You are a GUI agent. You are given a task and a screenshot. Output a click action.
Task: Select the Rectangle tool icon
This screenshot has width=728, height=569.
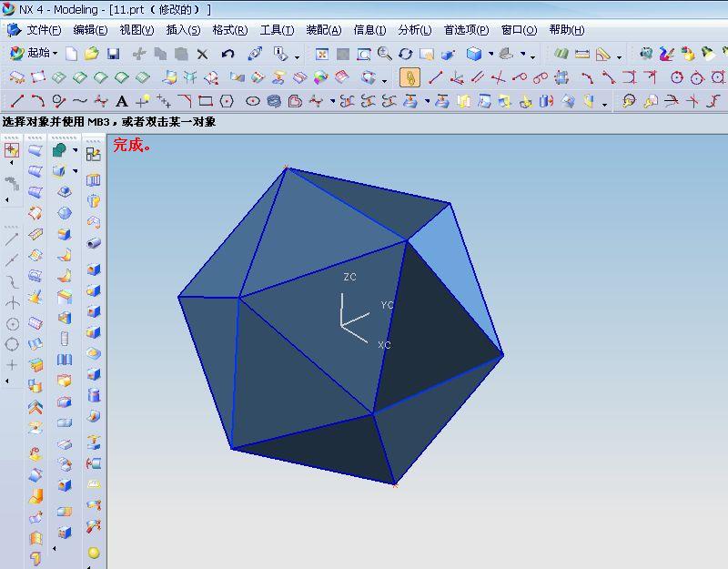(206, 101)
